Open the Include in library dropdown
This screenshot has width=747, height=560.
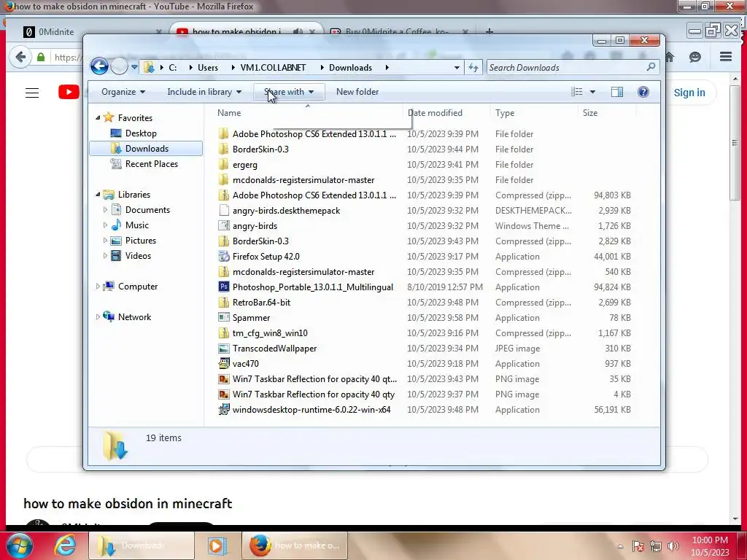(x=204, y=92)
